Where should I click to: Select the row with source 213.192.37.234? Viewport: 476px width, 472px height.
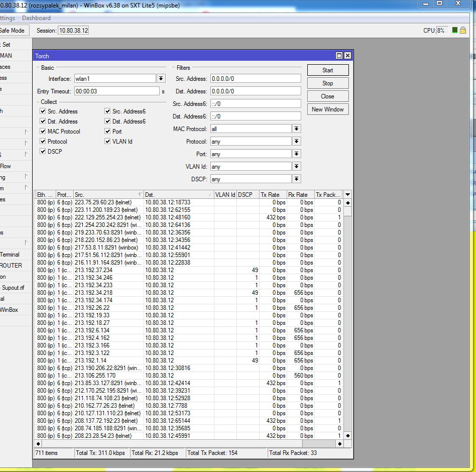(x=188, y=270)
